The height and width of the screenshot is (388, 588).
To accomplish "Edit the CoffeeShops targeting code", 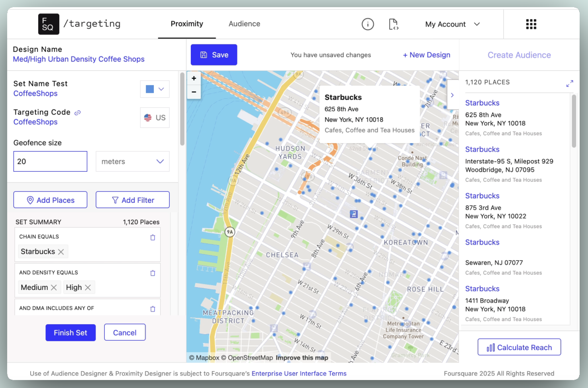I will [x=35, y=122].
